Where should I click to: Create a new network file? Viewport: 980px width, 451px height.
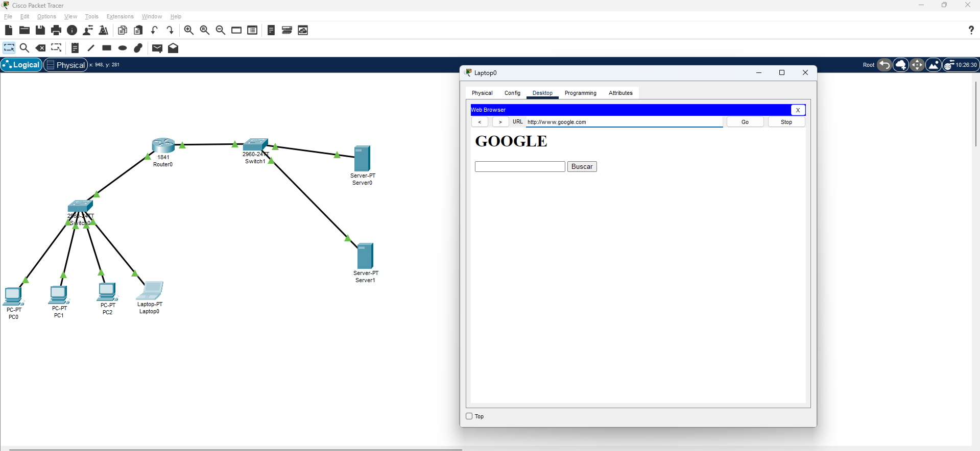9,30
